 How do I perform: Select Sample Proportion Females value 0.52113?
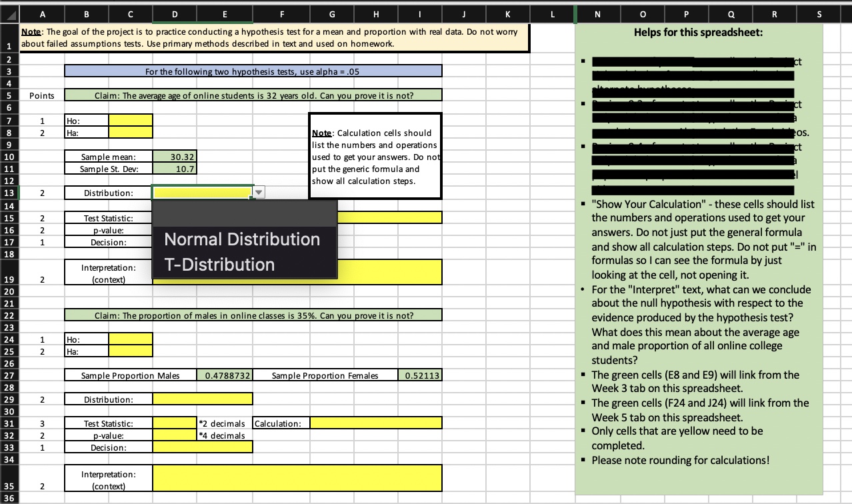tap(419, 375)
